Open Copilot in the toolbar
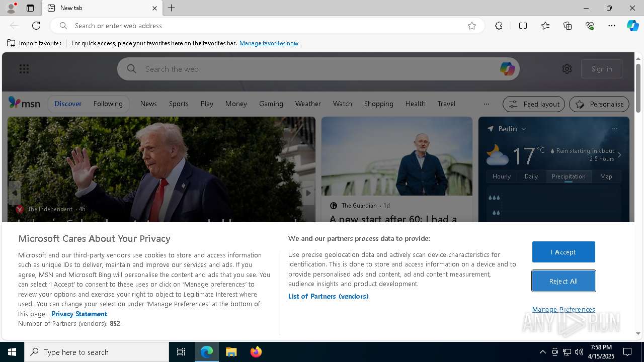Viewport: 644px width, 362px height. [632, 26]
